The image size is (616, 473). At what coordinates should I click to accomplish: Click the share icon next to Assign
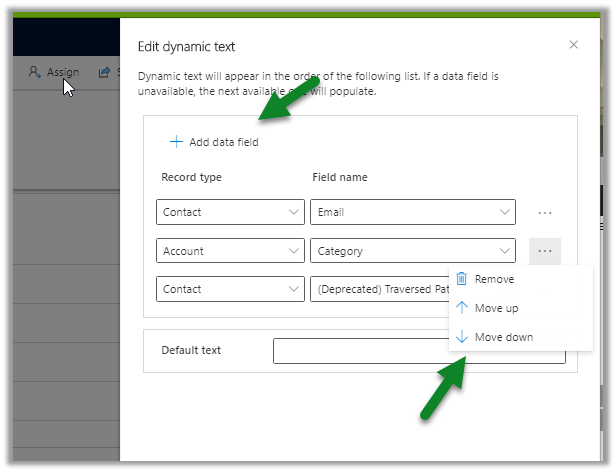[x=103, y=72]
